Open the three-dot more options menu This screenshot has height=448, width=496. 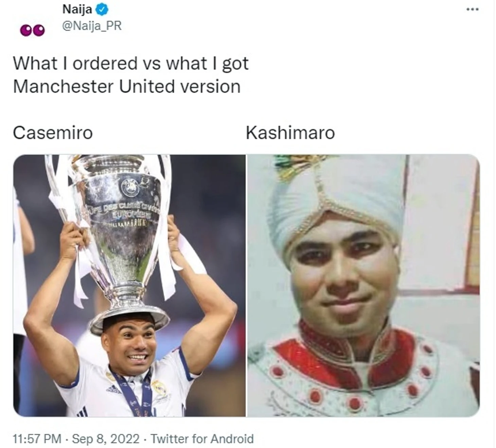point(472,10)
